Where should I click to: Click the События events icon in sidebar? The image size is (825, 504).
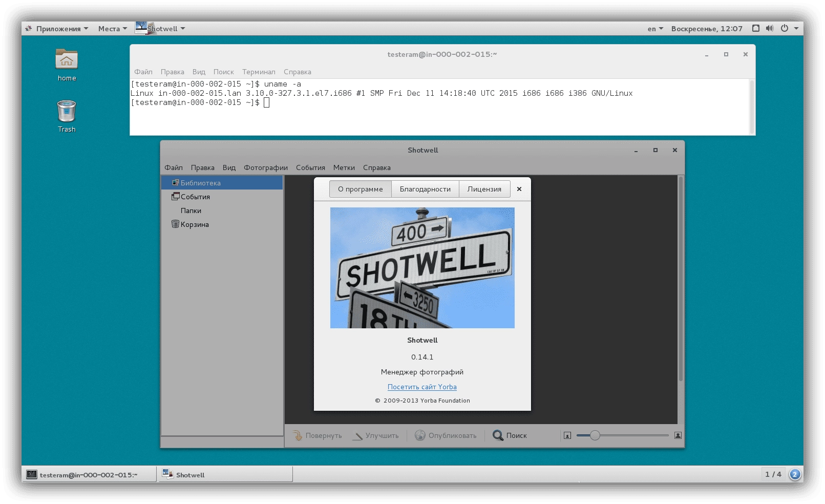tap(175, 196)
